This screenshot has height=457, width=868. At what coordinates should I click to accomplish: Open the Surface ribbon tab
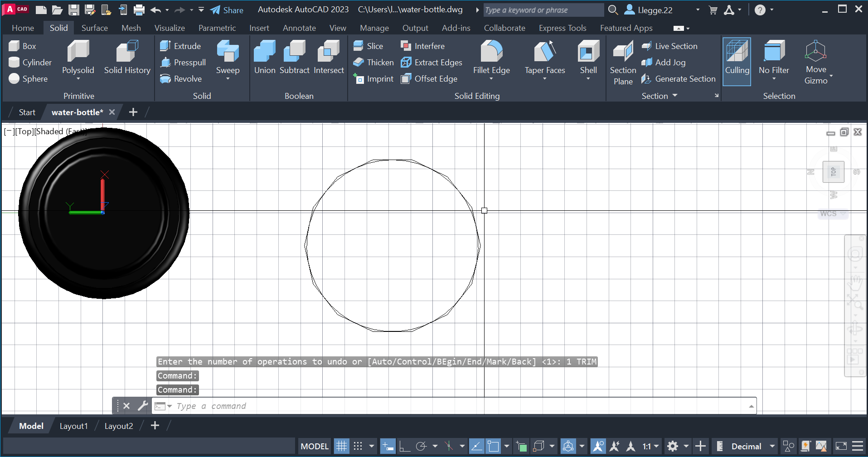click(95, 28)
